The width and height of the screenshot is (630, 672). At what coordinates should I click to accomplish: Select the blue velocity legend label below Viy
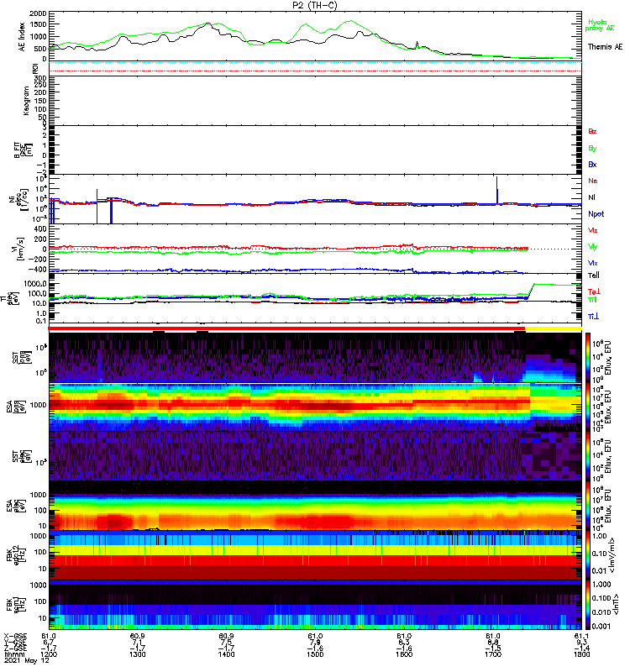tap(593, 263)
